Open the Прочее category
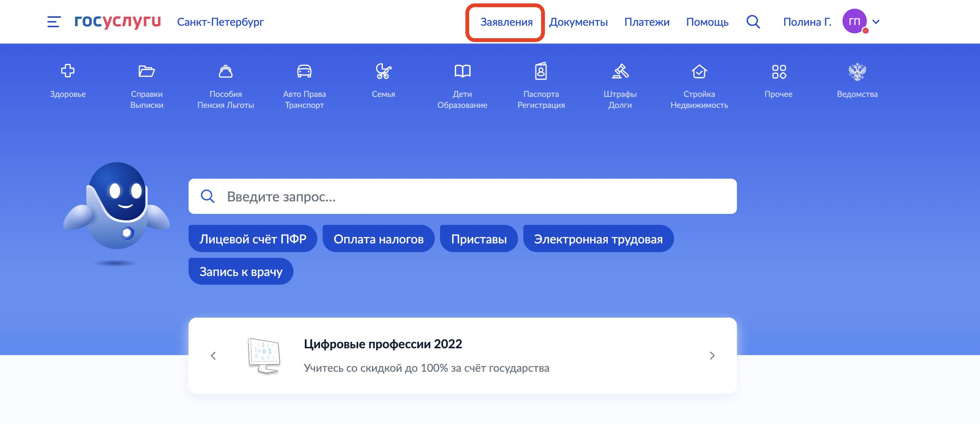The width and height of the screenshot is (980, 424). [x=778, y=81]
